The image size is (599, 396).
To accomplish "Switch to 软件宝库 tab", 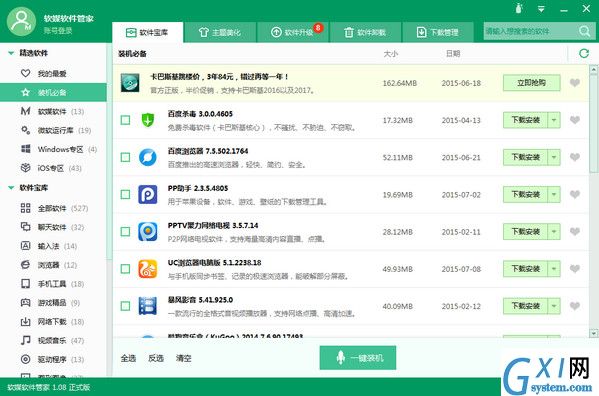I will click(147, 32).
